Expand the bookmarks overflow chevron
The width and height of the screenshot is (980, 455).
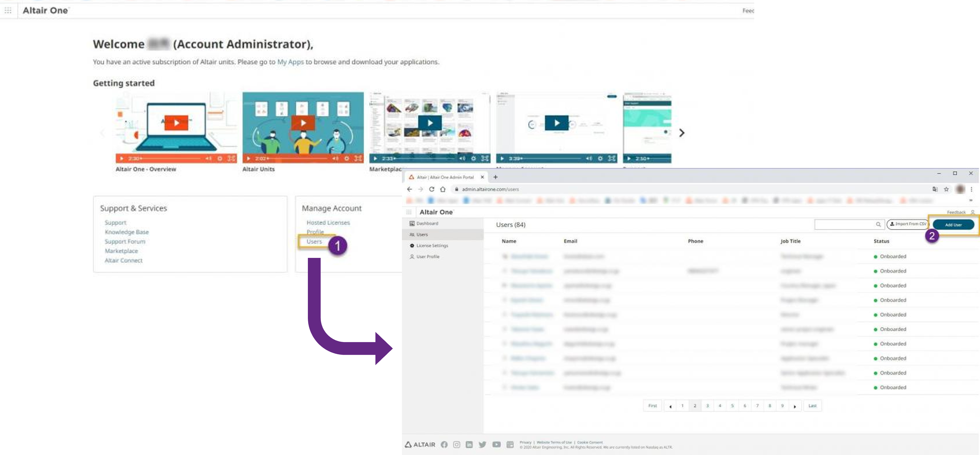coord(970,200)
